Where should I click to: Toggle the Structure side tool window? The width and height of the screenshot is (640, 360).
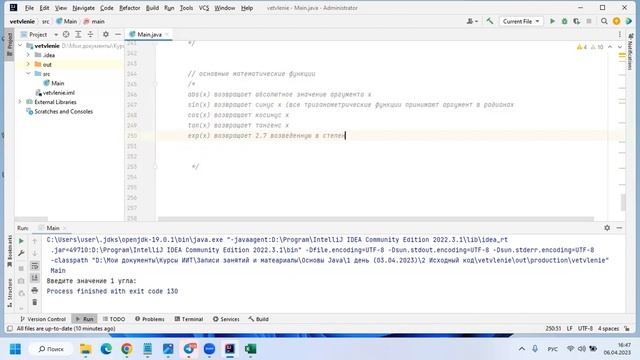[9, 293]
